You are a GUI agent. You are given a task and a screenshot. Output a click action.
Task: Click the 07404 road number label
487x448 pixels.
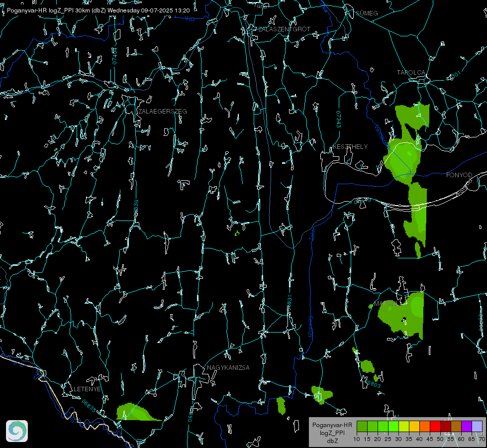pos(115,56)
